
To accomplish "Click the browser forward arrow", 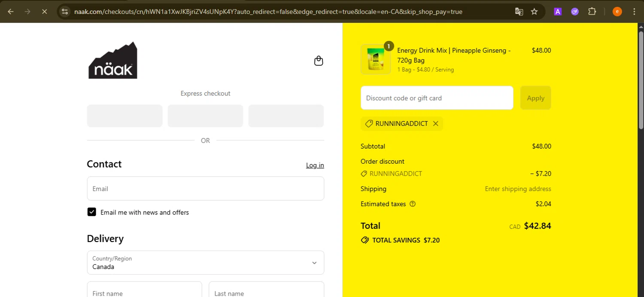I will (27, 12).
